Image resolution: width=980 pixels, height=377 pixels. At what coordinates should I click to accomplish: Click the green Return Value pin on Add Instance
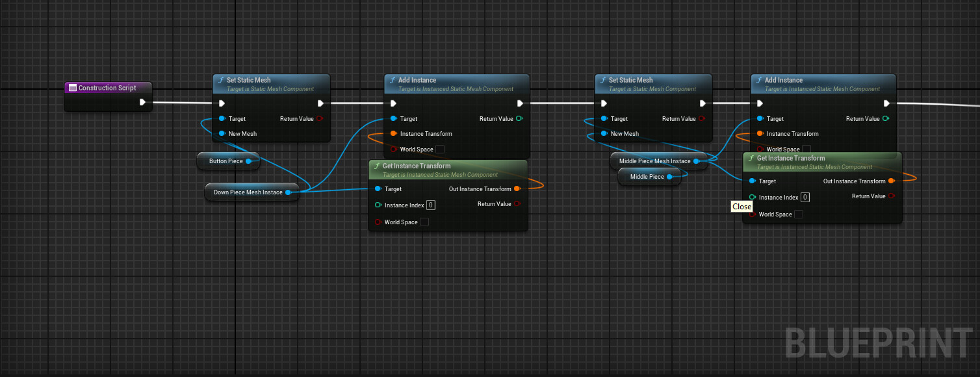coord(519,119)
